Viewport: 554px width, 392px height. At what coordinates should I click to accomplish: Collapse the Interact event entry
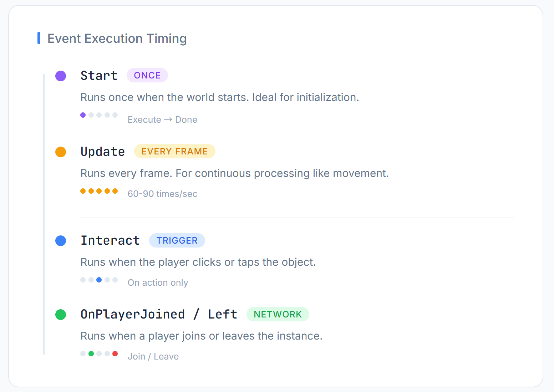110,240
